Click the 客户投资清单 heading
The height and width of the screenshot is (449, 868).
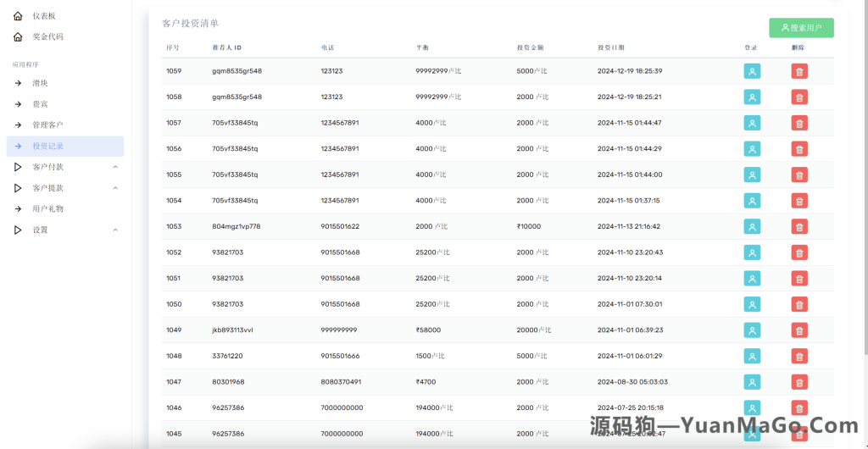[191, 23]
